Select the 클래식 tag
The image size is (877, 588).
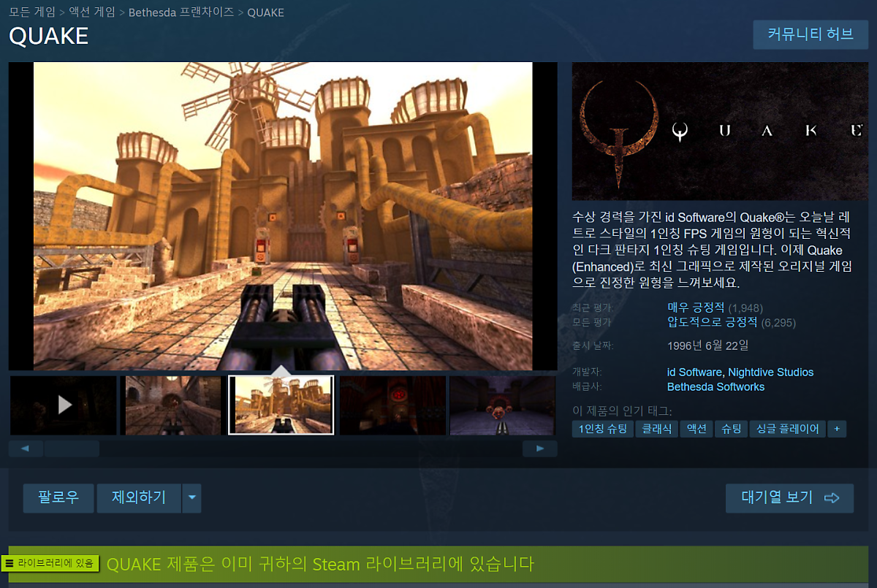[x=656, y=429]
